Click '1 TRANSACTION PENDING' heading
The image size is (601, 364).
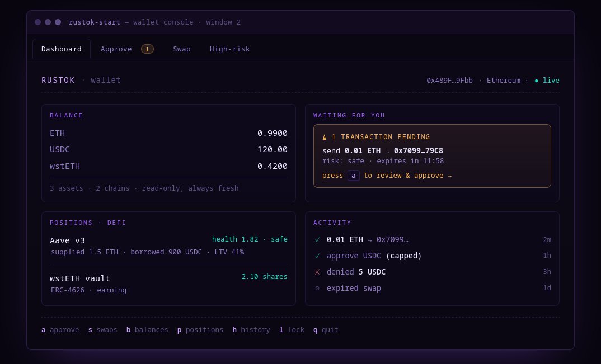381,137
